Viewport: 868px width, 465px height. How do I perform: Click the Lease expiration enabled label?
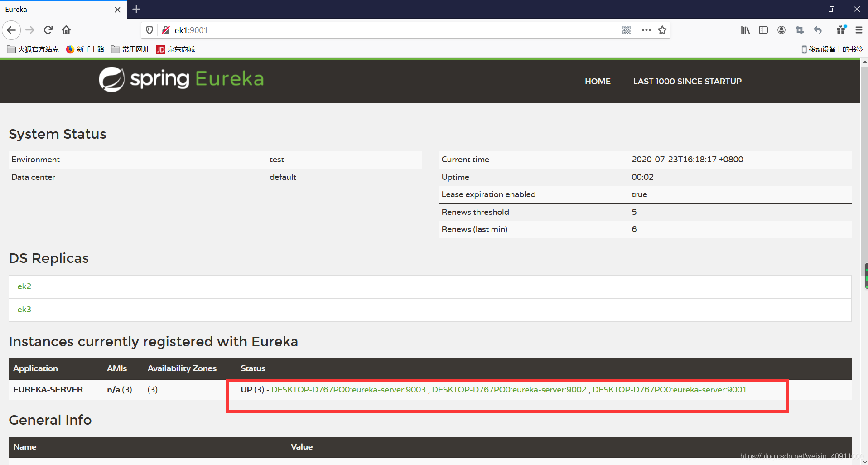tap(488, 194)
